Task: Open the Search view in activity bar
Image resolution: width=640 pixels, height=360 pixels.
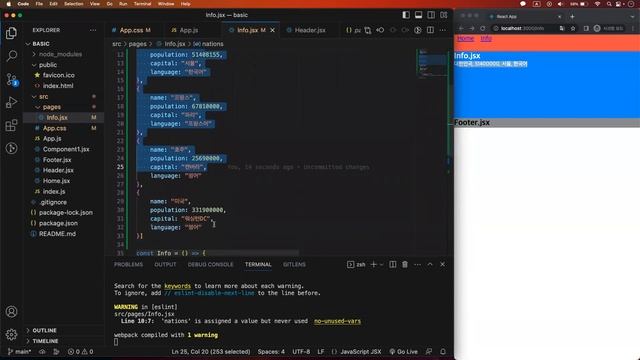Action: (11, 56)
